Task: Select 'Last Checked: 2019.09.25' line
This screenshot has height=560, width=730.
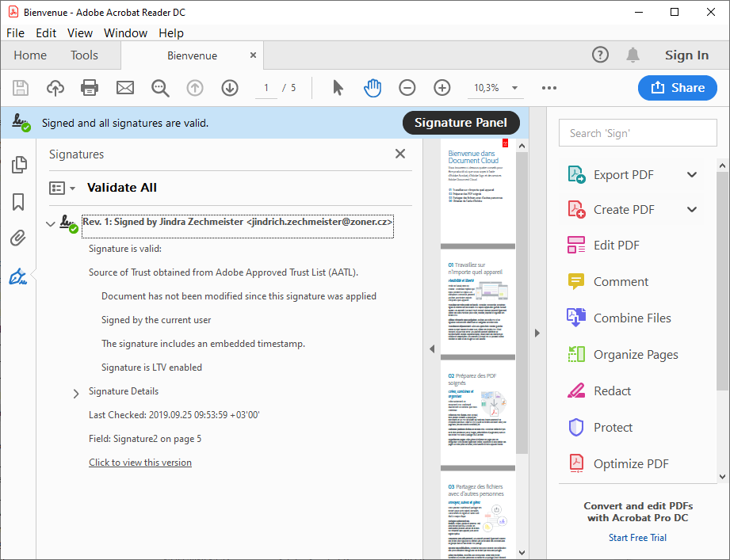Action: (x=174, y=415)
